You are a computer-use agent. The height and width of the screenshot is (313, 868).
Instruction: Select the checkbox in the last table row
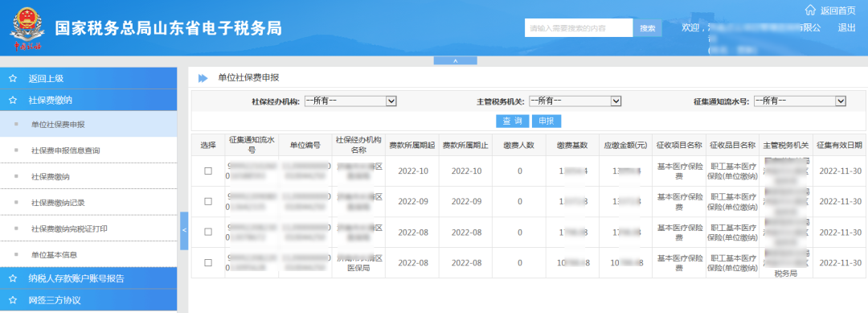pyautogui.click(x=208, y=262)
